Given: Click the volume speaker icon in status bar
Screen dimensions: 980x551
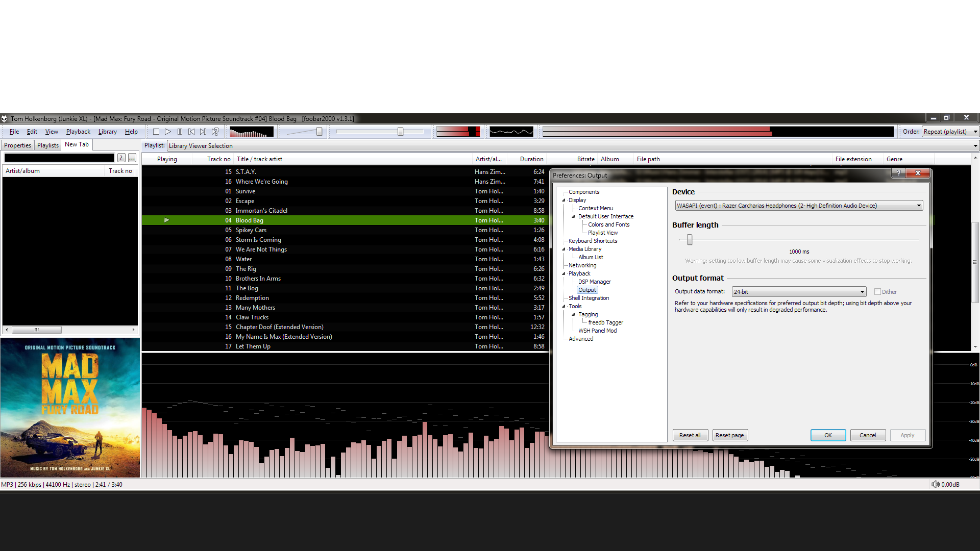Looking at the screenshot, I should point(935,484).
